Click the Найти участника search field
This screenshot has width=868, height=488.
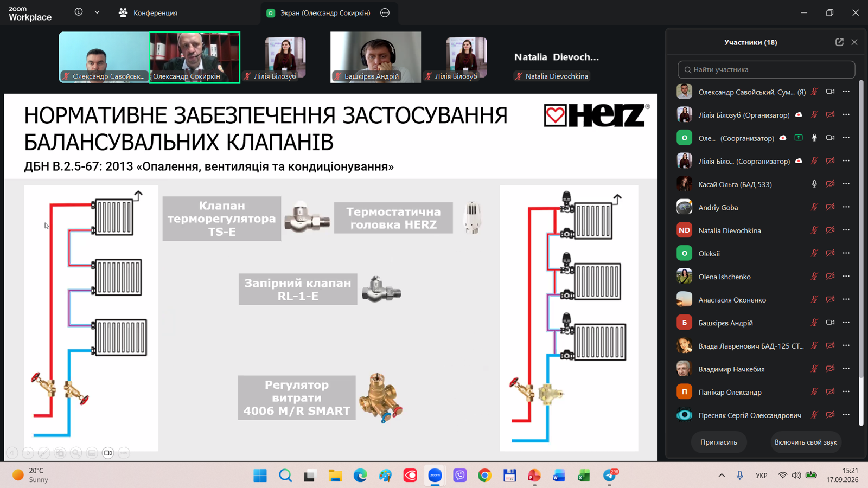(x=766, y=69)
